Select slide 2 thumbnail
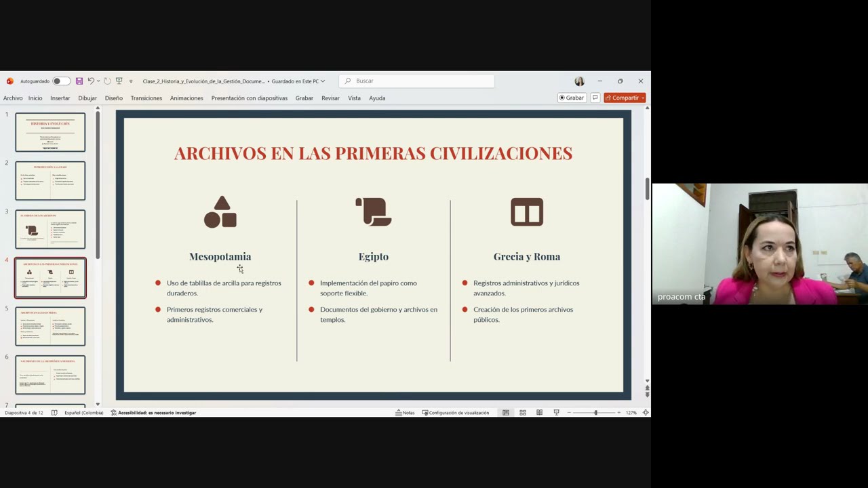The width and height of the screenshot is (868, 488). point(50,181)
